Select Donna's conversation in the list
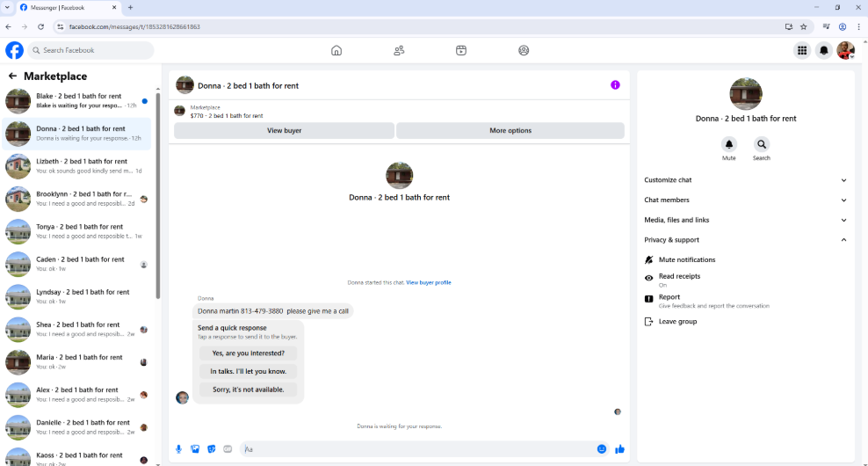The image size is (868, 466). 76,134
